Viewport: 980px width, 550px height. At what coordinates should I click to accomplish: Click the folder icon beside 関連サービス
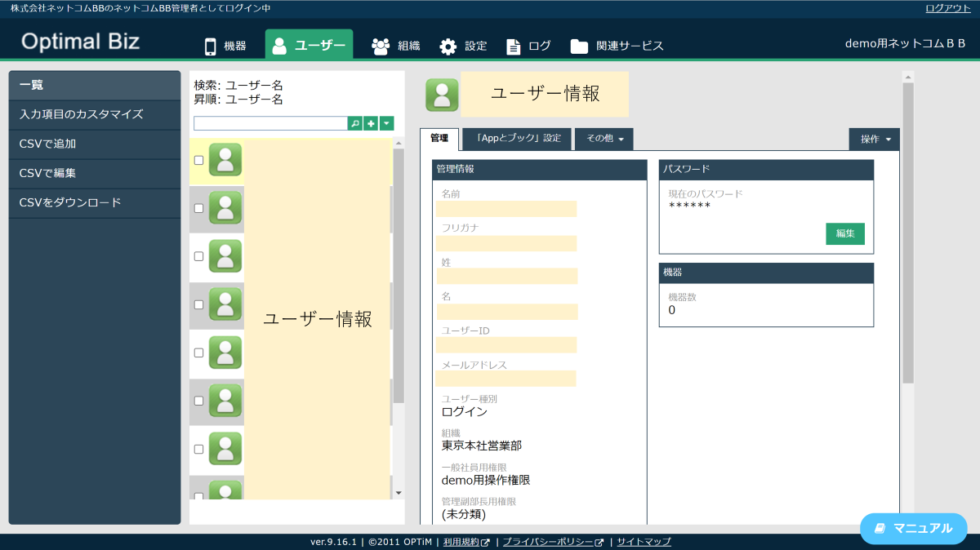(x=579, y=47)
